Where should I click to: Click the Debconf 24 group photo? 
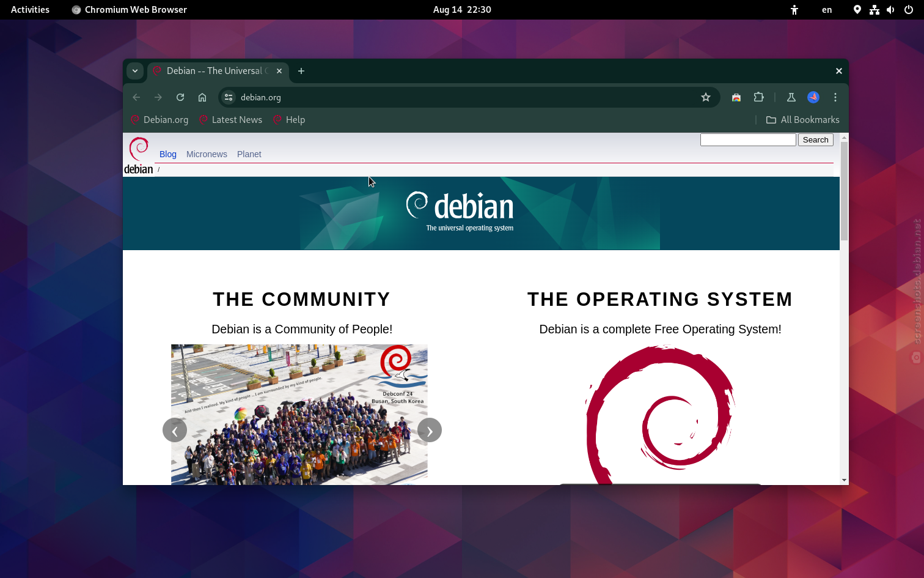click(299, 415)
